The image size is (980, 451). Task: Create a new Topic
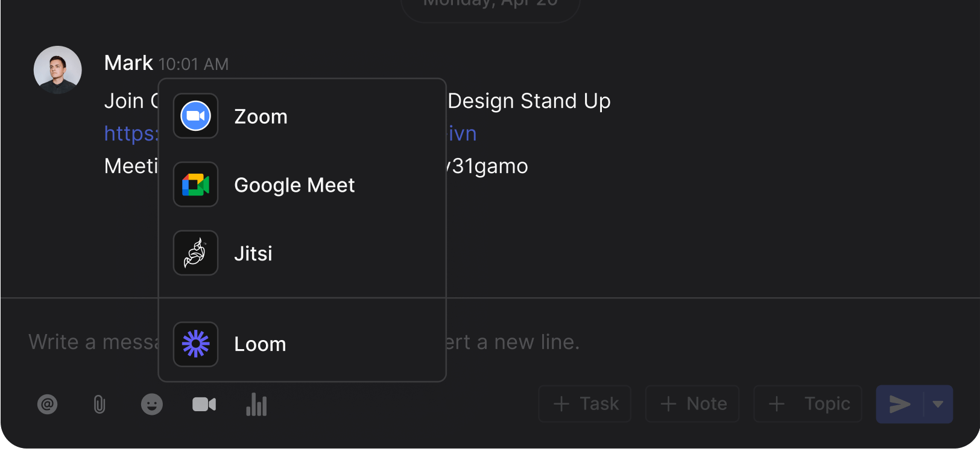(808, 404)
